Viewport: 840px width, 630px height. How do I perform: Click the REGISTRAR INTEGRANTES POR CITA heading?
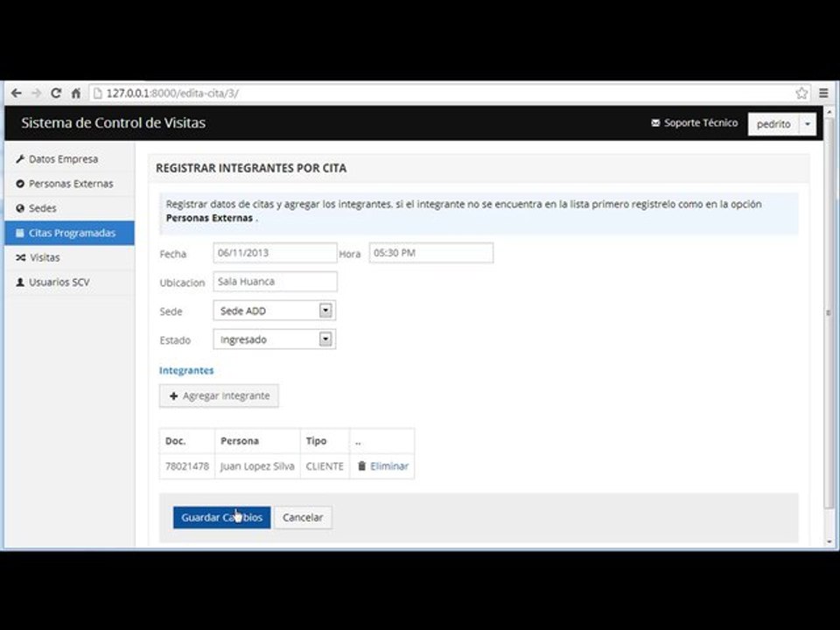pyautogui.click(x=251, y=168)
